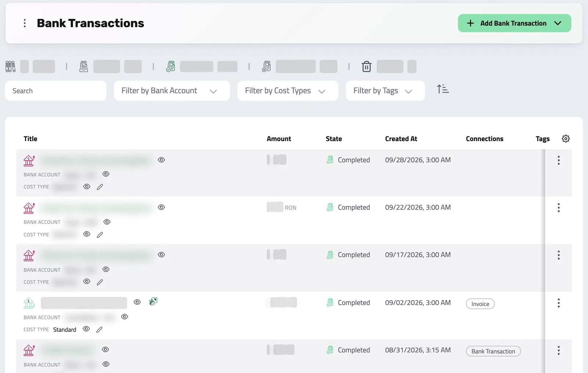View the 09/22/2026 transaction title eye icon
The image size is (588, 373).
[x=161, y=207]
